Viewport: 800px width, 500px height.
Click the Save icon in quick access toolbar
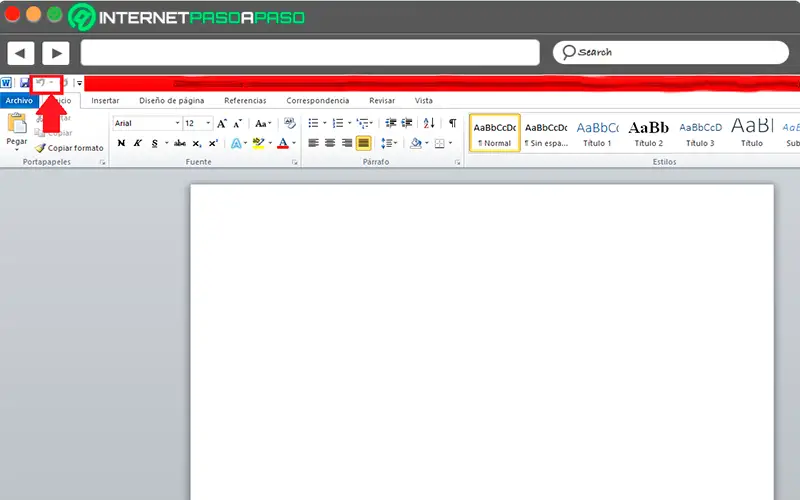[x=24, y=83]
